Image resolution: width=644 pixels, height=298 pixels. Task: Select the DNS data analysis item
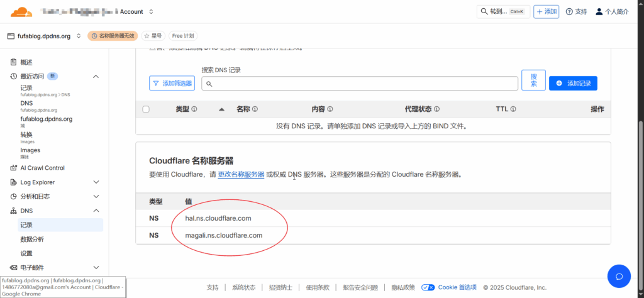[x=32, y=240]
